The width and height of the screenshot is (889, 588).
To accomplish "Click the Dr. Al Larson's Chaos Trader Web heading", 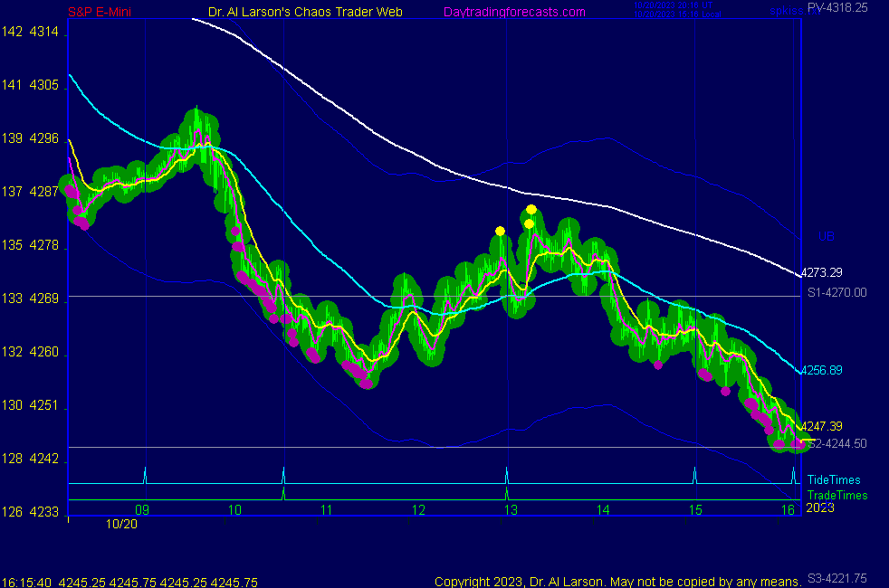I will click(305, 12).
